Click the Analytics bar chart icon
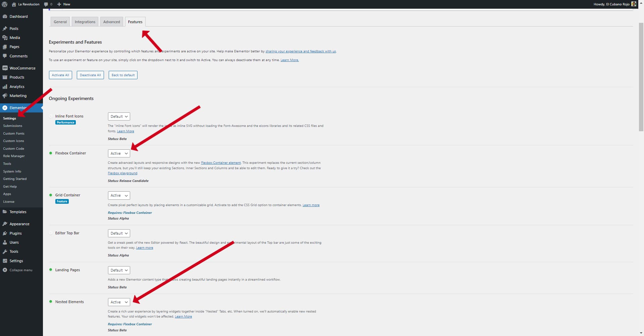The image size is (644, 336). [x=5, y=87]
